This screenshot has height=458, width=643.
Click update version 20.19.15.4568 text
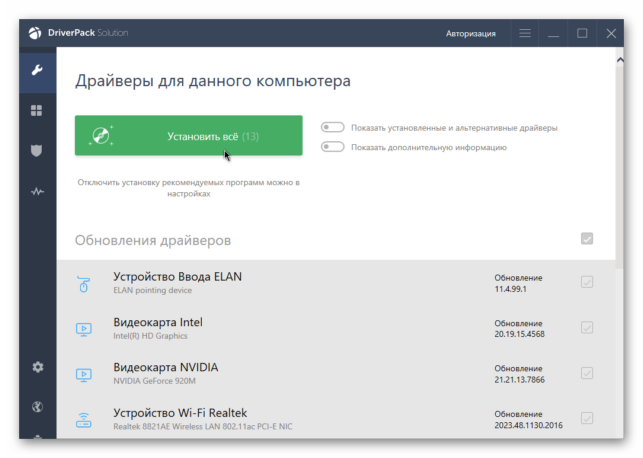[x=520, y=334]
